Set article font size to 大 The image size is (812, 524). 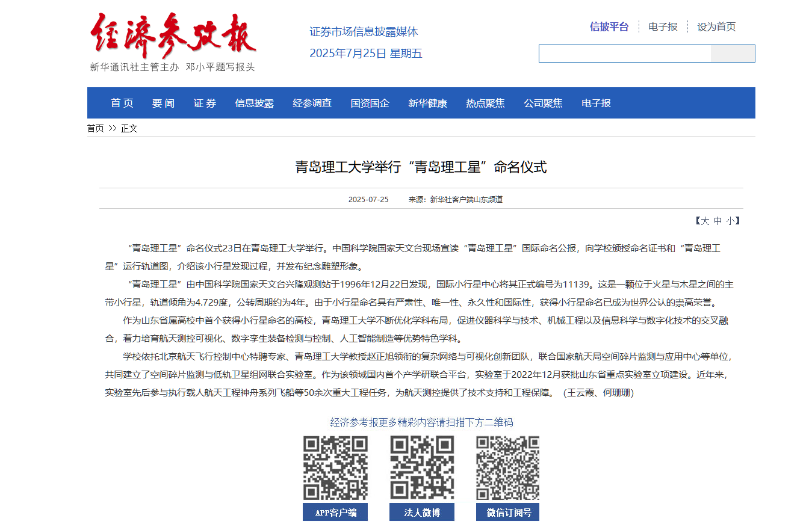pos(704,221)
